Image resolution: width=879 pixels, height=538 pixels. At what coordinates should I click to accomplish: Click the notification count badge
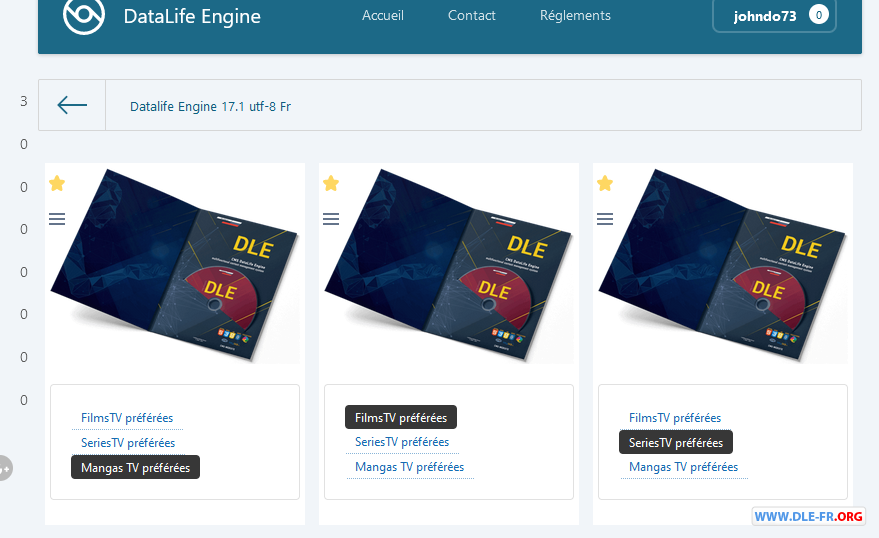click(818, 15)
